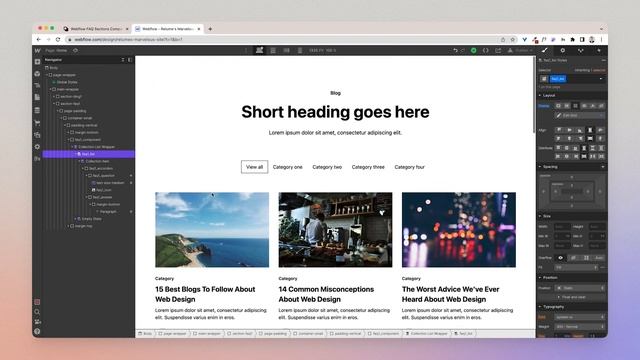This screenshot has height=360, width=640.
Task: Open the Pages panel icon
Action: (x=38, y=97)
